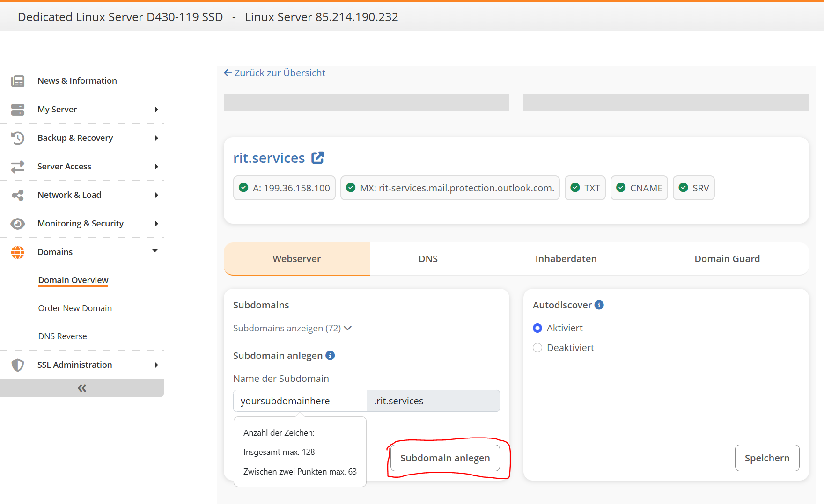The height and width of the screenshot is (504, 824).
Task: Click the My Server rack icon
Action: 18,110
